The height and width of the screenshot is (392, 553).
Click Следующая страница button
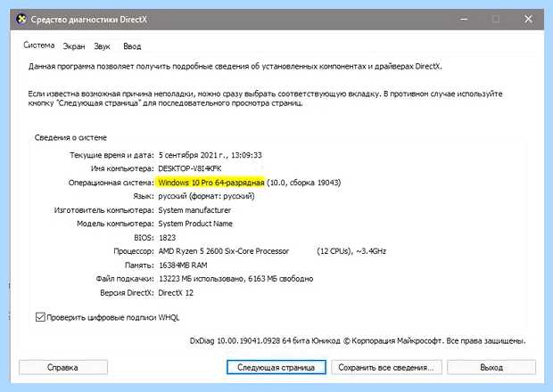click(x=276, y=367)
